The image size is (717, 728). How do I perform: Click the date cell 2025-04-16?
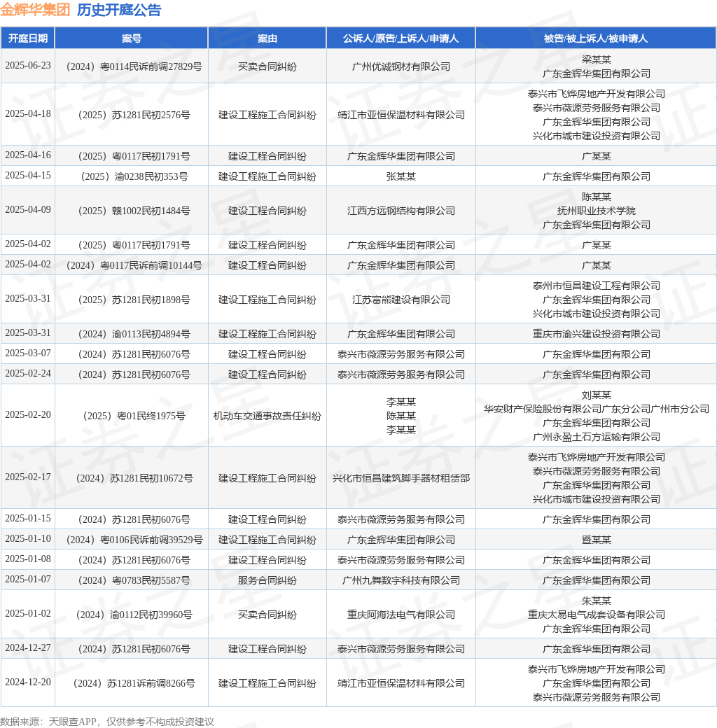(28, 155)
